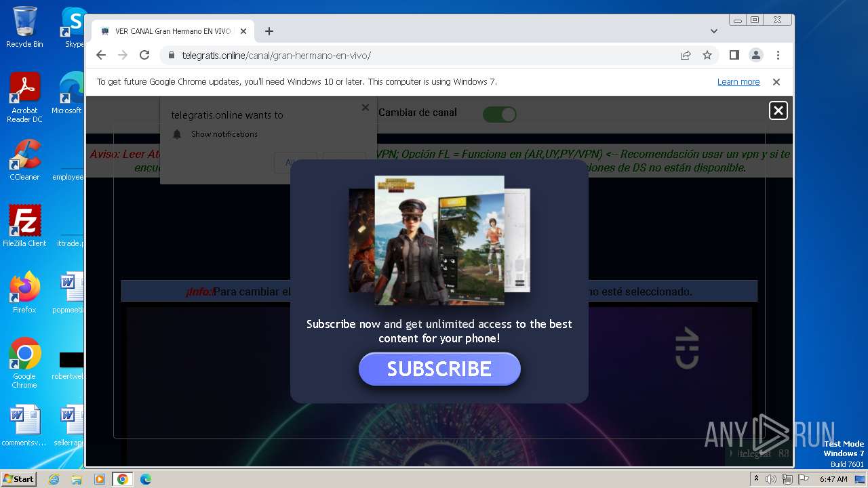Launch Firefox from the desktop
Viewport: 868px width, 488px height.
(x=24, y=293)
